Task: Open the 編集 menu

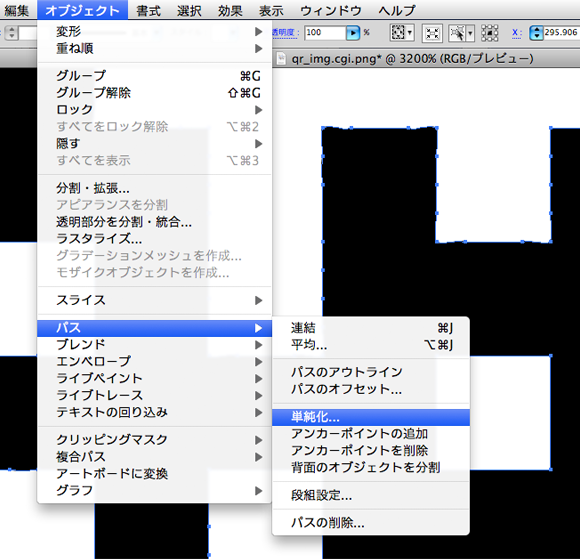Action: (x=16, y=10)
